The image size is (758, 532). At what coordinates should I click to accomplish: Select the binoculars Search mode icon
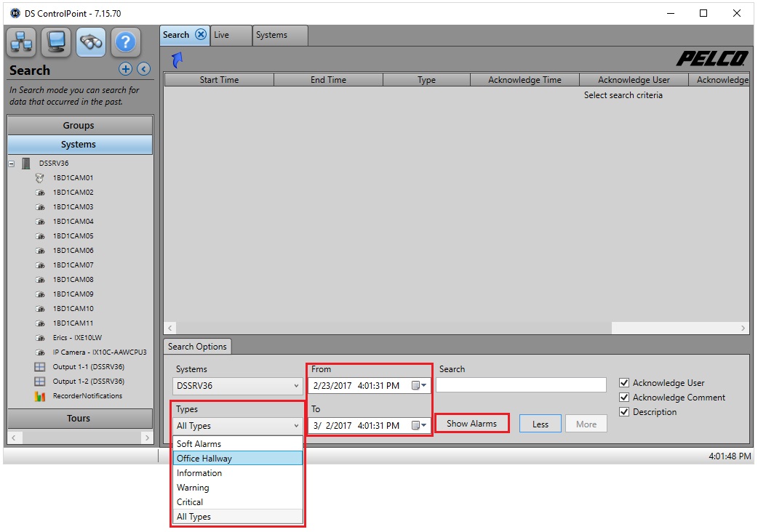[x=90, y=42]
